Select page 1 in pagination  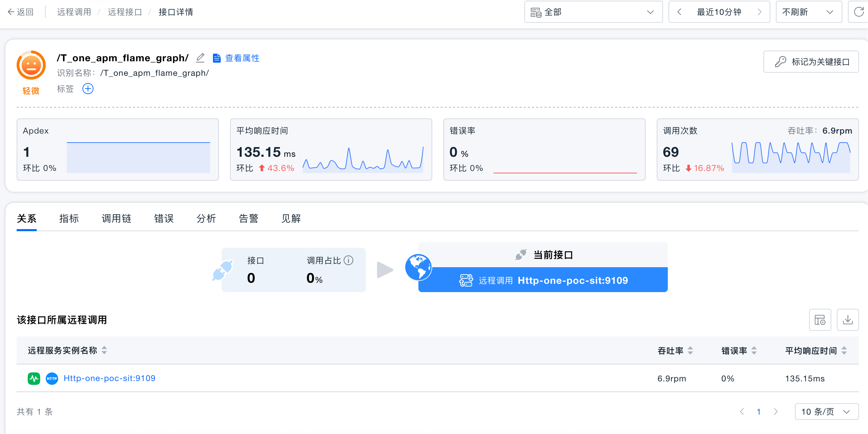click(759, 412)
